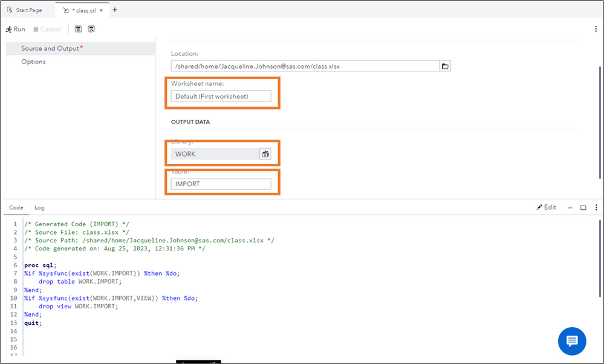
Task: Select Source and Output in left panel
Action: click(50, 48)
